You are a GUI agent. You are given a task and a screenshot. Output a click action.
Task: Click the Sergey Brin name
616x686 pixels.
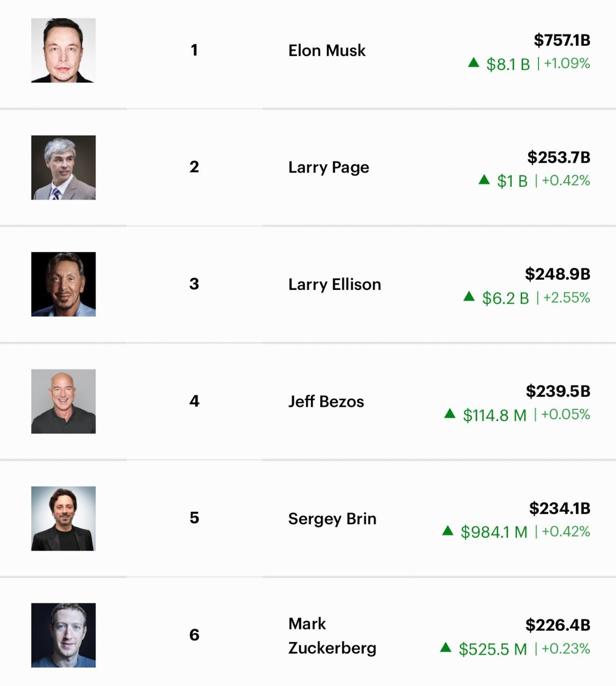pos(332,518)
